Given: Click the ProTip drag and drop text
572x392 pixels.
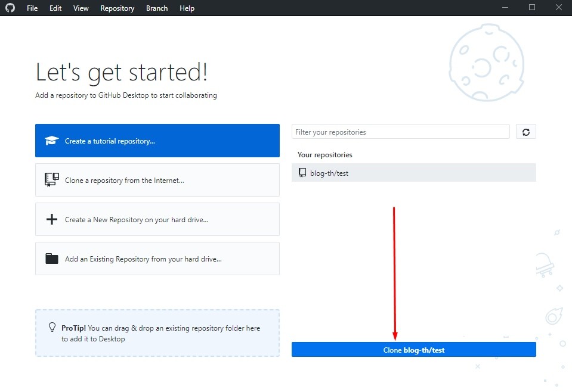Looking at the screenshot, I should 161,334.
